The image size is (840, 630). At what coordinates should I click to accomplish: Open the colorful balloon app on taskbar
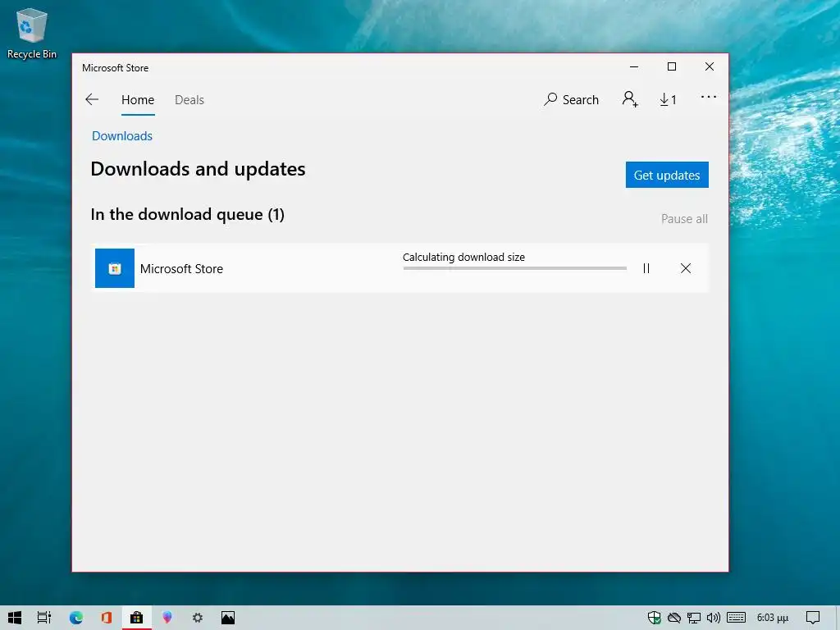tap(167, 618)
